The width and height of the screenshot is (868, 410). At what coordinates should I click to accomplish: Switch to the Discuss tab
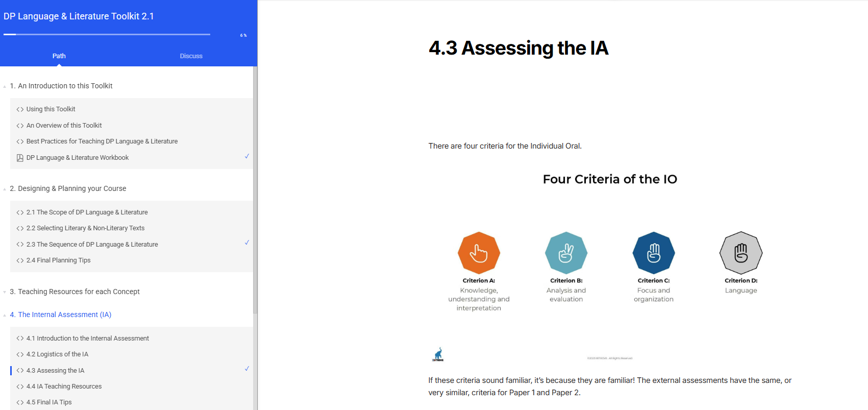coord(191,56)
